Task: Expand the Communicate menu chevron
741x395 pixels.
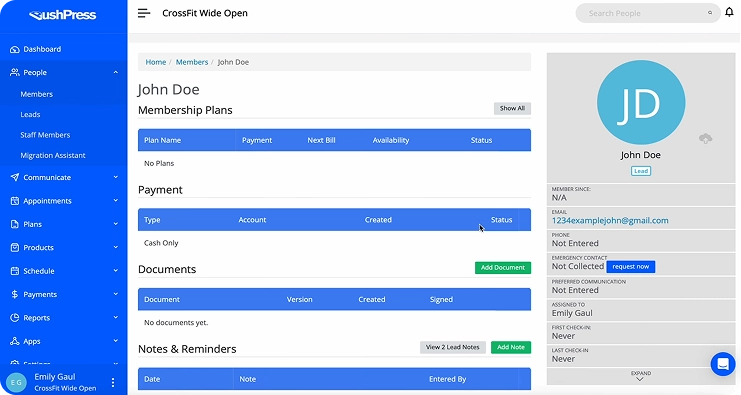Action: pos(116,177)
